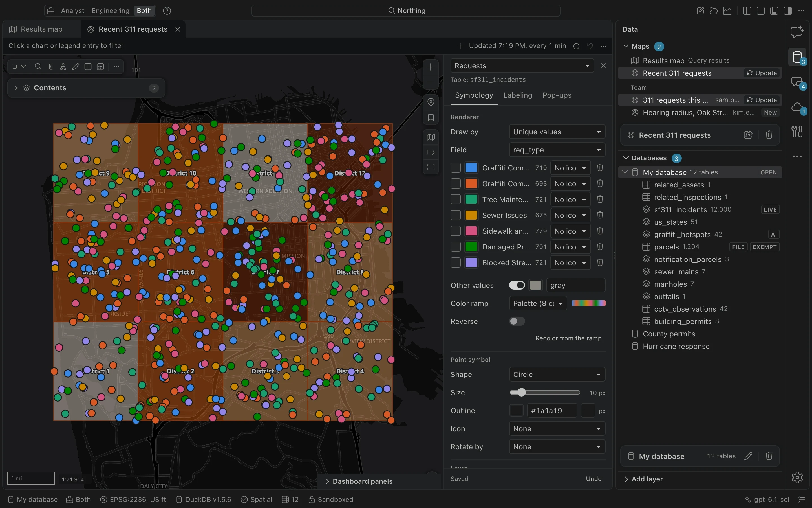Delete the Sewer Issues category with its trash icon
The width and height of the screenshot is (812, 508).
tap(600, 215)
